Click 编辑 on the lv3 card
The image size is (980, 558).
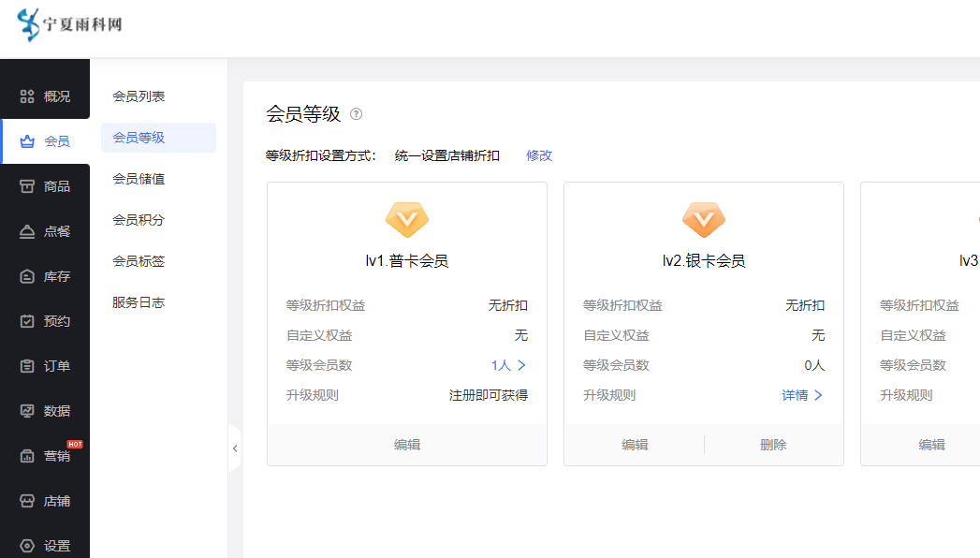(932, 445)
